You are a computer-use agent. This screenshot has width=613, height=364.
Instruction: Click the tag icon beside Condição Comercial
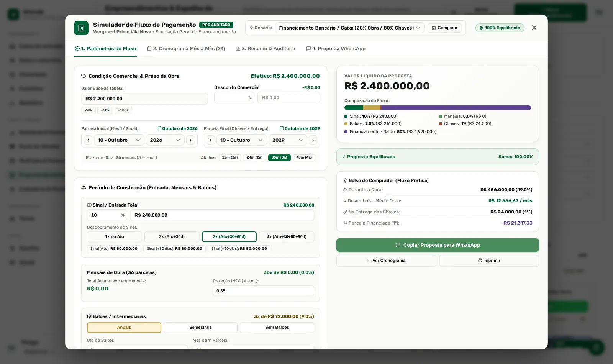coord(84,76)
